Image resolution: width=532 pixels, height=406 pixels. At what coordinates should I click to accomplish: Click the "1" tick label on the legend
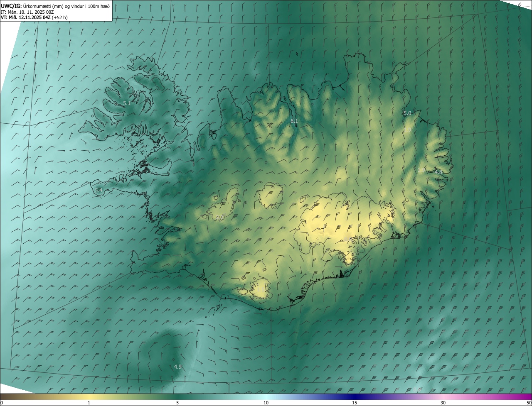coord(89,403)
